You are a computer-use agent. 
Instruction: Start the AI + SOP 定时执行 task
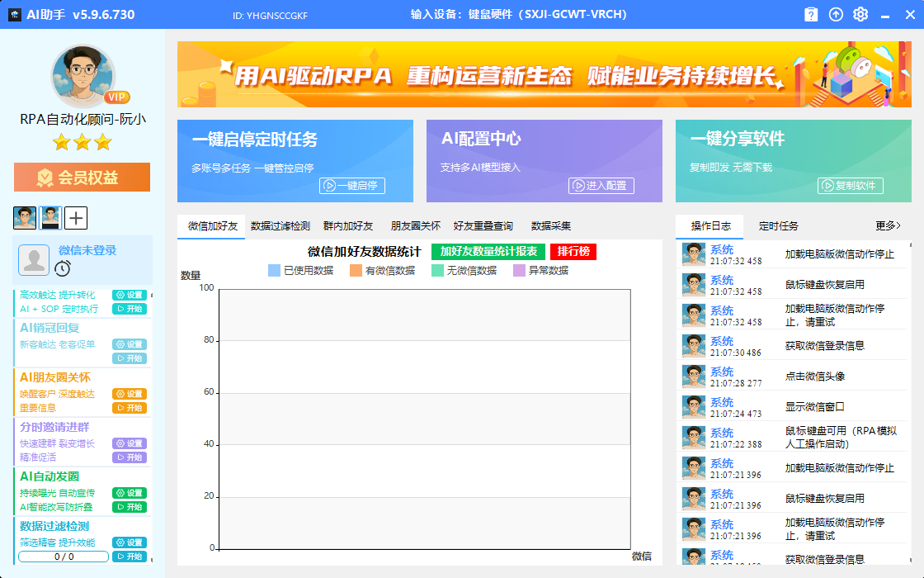click(x=129, y=309)
